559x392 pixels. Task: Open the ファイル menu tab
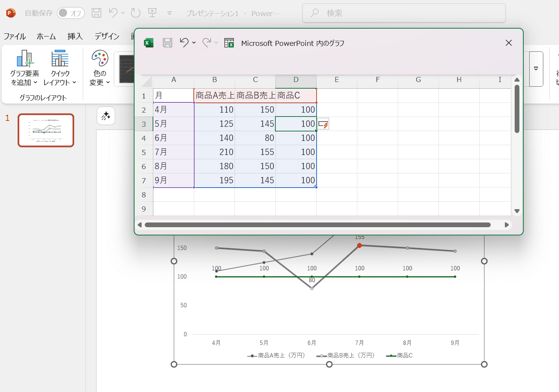[x=15, y=36]
